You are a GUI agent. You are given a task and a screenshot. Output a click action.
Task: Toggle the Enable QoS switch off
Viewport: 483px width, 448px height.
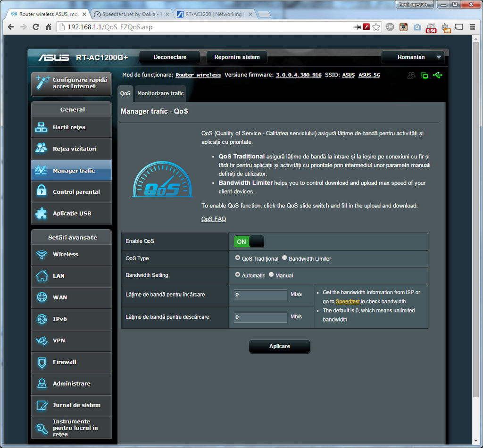249,241
